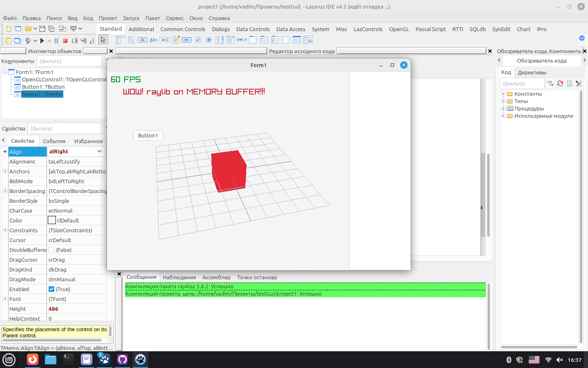Toggle the DoubleBuffered property checkbox

[x=51, y=250]
